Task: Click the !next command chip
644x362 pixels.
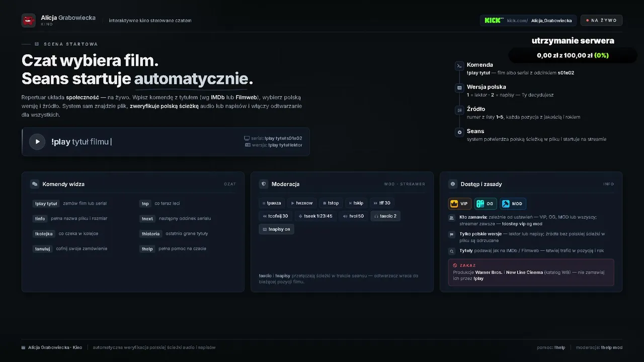Action: point(147,219)
